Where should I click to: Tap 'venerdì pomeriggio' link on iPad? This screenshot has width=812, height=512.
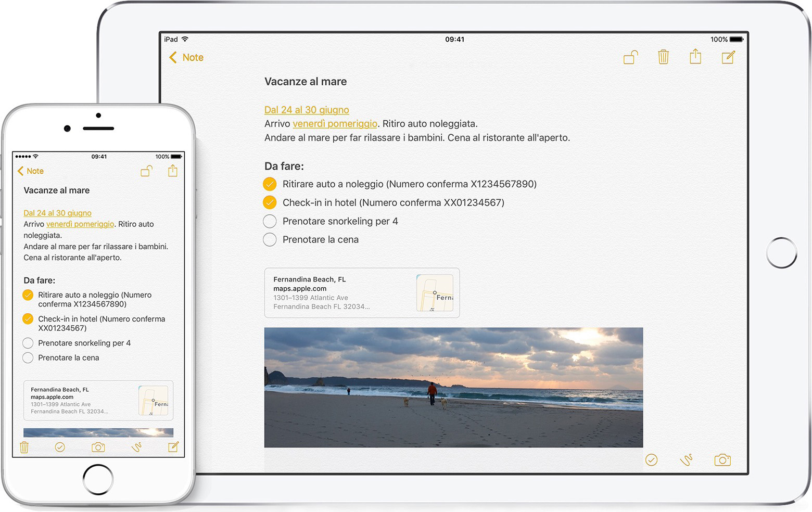335,124
